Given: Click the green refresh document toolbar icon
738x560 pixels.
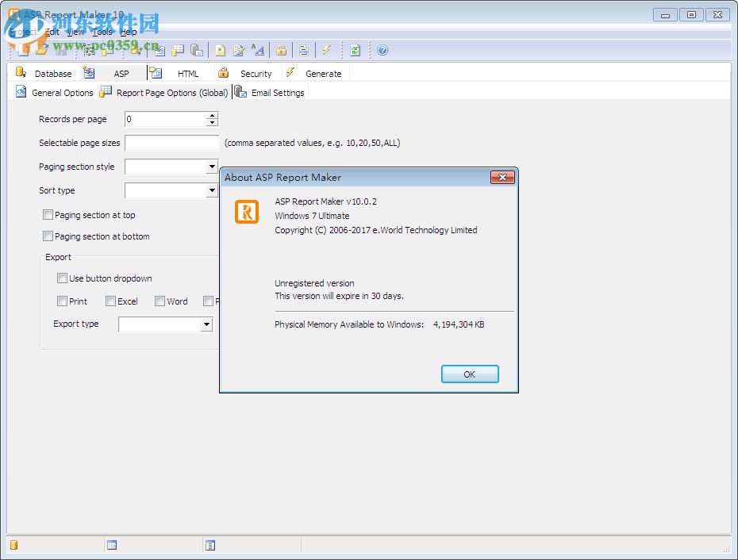Looking at the screenshot, I should coord(355,50).
